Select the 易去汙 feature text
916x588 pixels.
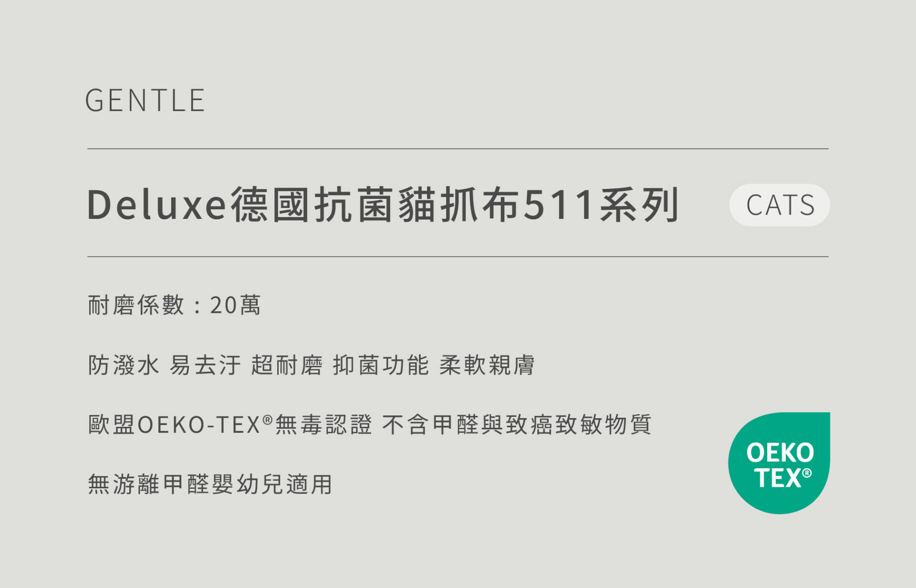click(205, 365)
